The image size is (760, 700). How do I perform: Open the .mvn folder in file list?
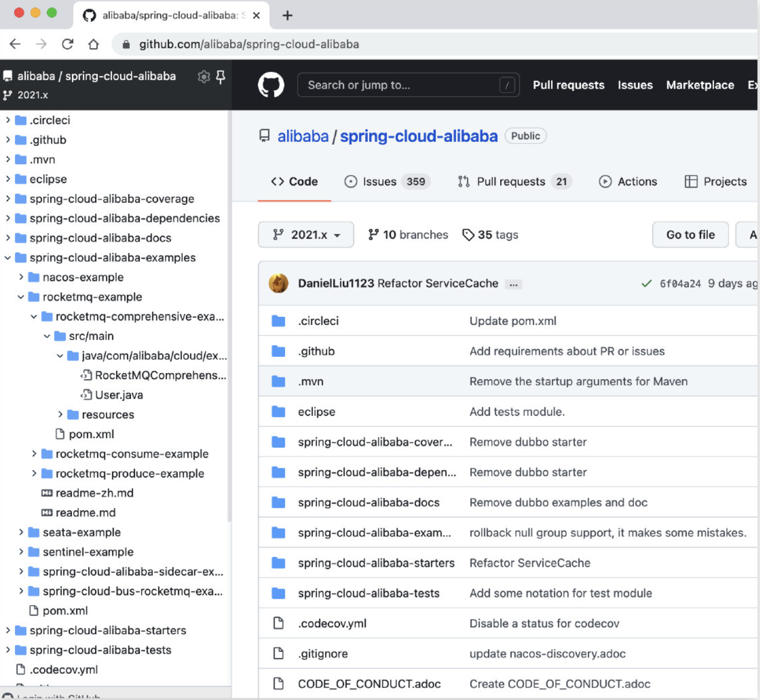pyautogui.click(x=311, y=381)
